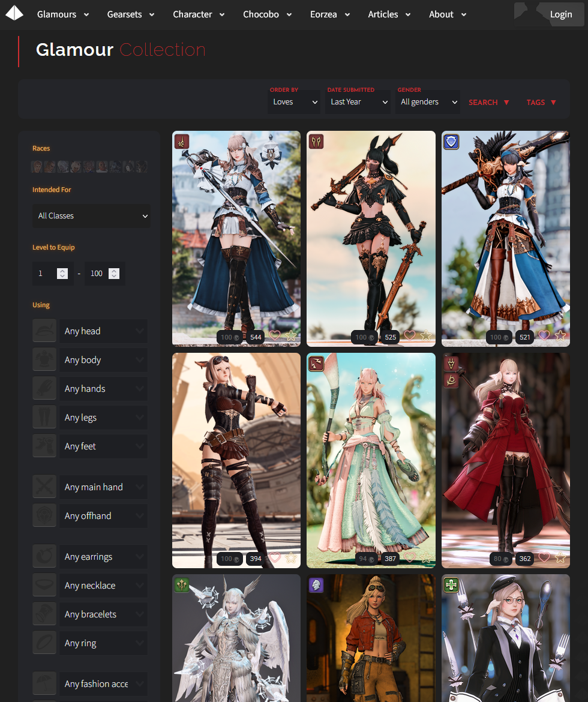Toggle the Hyur Midlander race filter
This screenshot has height=702, width=588.
37,167
